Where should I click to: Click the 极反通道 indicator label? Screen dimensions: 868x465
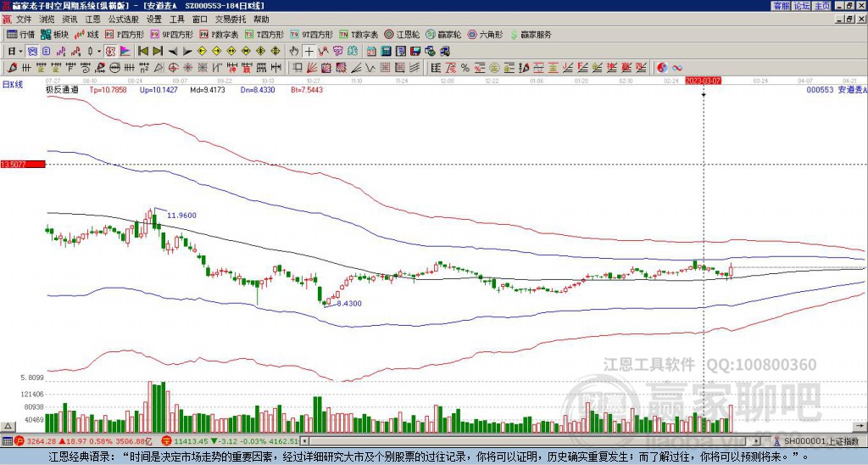pyautogui.click(x=62, y=89)
